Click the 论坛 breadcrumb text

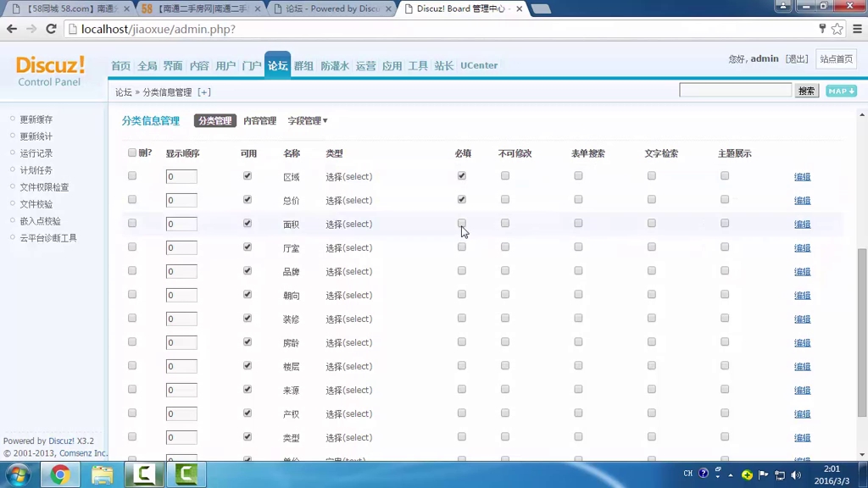[x=124, y=91]
